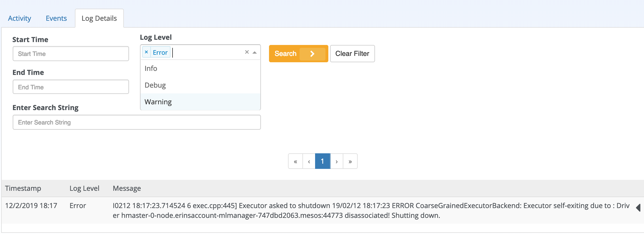Viewport: 644px width, 234px height.
Task: Run the orange Search button
Action: coord(298,54)
